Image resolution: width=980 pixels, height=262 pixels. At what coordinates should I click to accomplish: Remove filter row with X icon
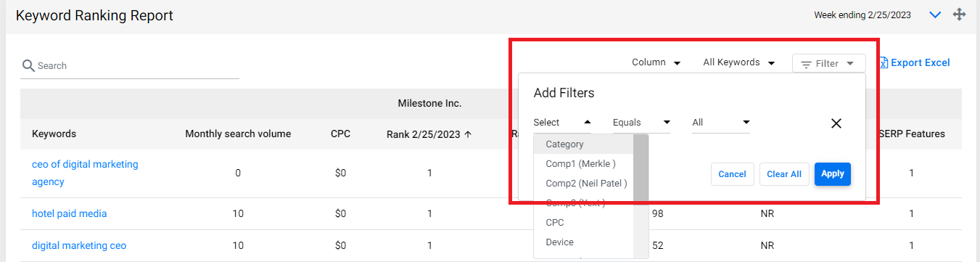click(836, 123)
